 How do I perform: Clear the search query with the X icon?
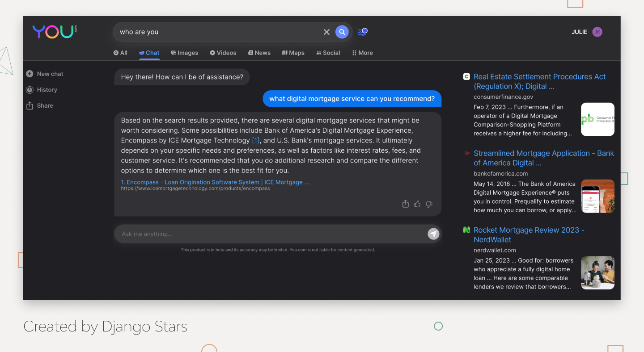326,32
